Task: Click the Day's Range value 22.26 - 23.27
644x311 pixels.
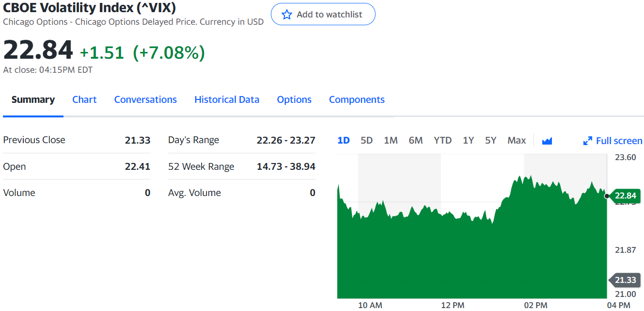Action: click(x=286, y=140)
